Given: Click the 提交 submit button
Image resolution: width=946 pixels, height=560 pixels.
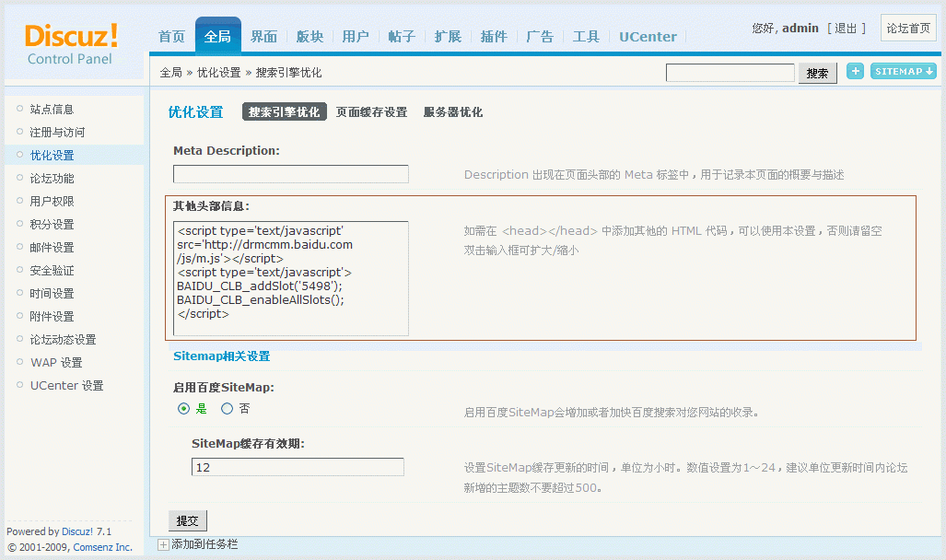Looking at the screenshot, I should click(187, 520).
